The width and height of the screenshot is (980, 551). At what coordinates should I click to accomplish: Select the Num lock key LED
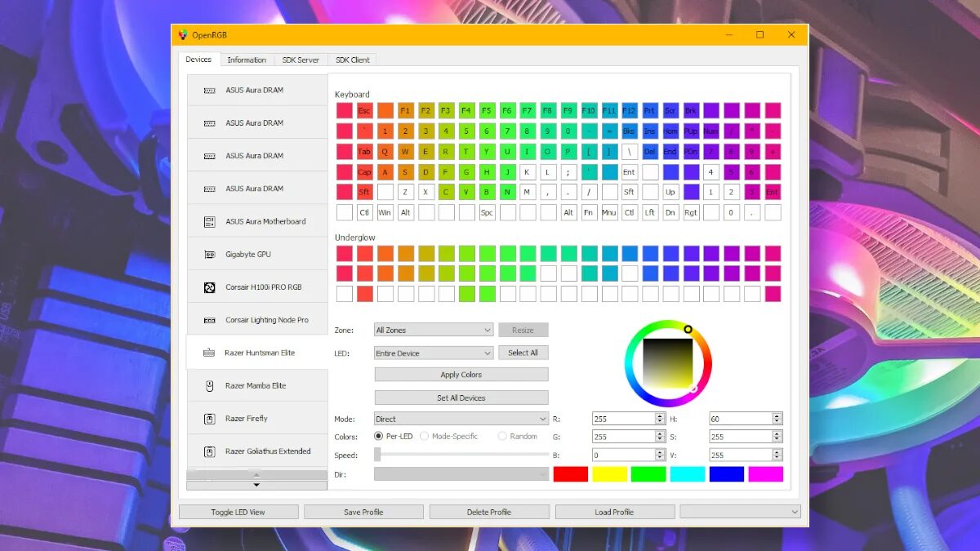(711, 131)
